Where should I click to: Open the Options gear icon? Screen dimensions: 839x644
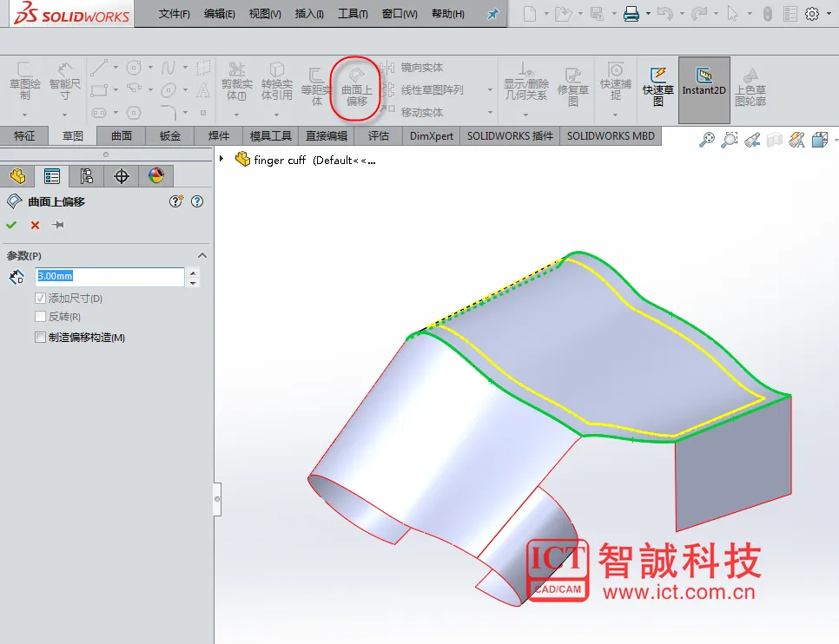point(812,13)
